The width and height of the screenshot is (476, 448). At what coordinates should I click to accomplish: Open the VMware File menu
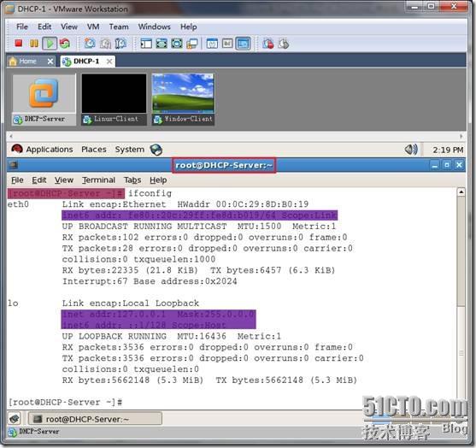(x=22, y=27)
